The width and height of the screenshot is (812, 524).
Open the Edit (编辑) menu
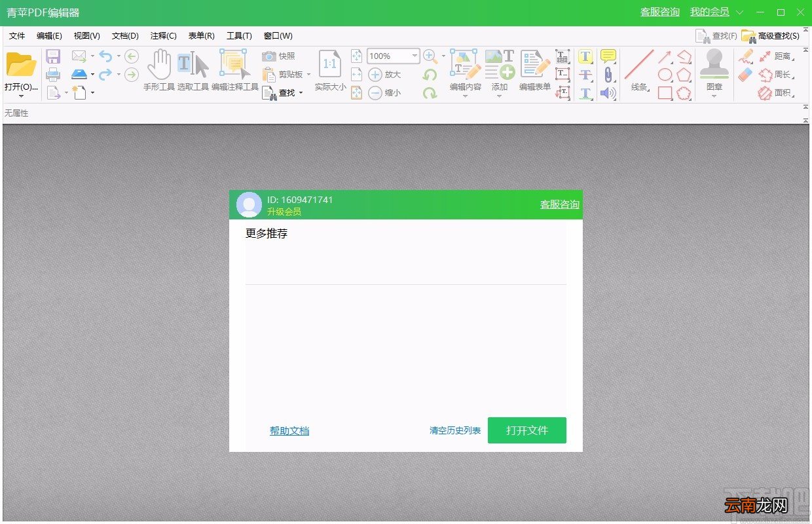[49, 36]
